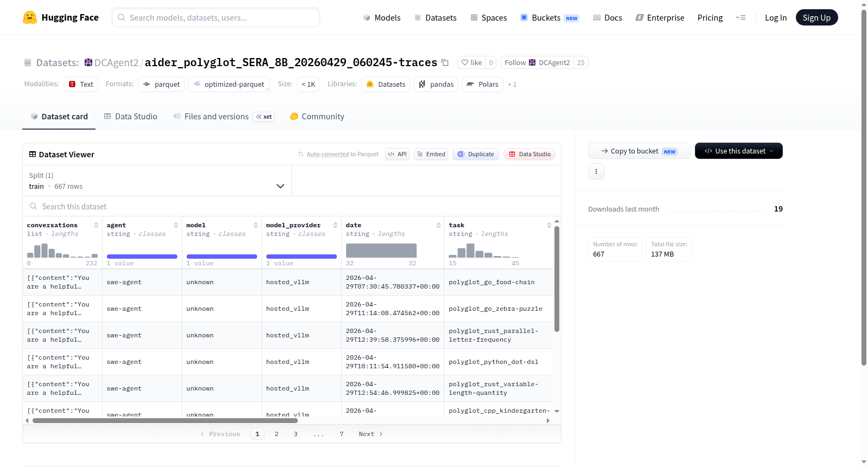The image size is (868, 467).
Task: Show the +1 more libraries
Action: (512, 85)
